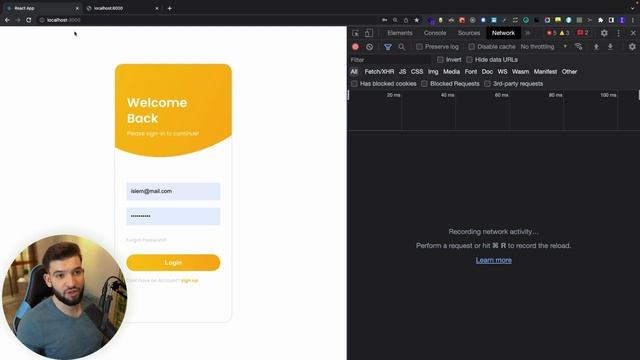The image size is (640, 360).
Task: Click the browser back arrow
Action: tap(7, 20)
